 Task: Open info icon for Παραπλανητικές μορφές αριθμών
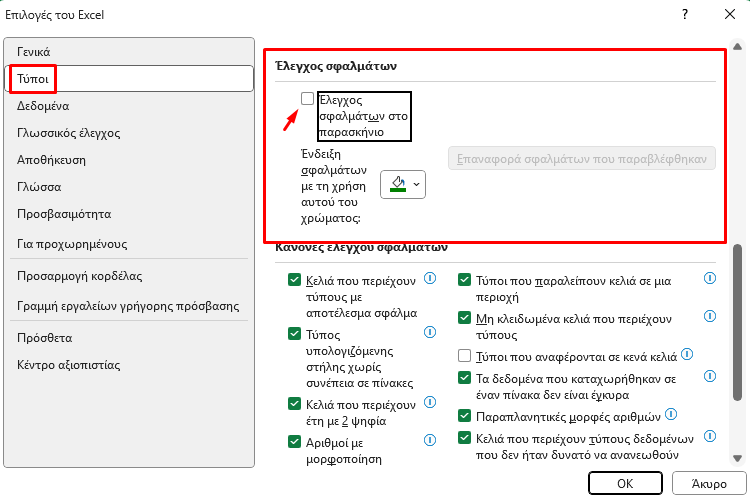(671, 414)
